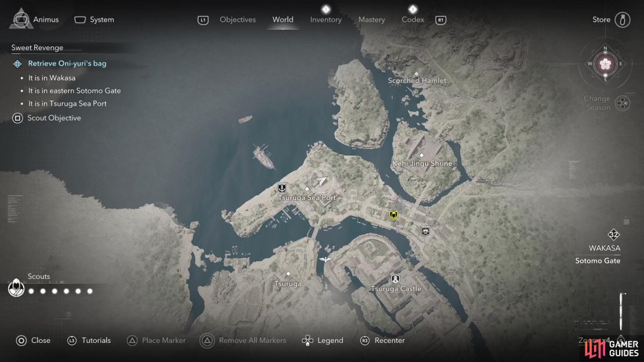Viewport: 644px width, 362px height.
Task: Open the Store icon
Action: click(622, 19)
